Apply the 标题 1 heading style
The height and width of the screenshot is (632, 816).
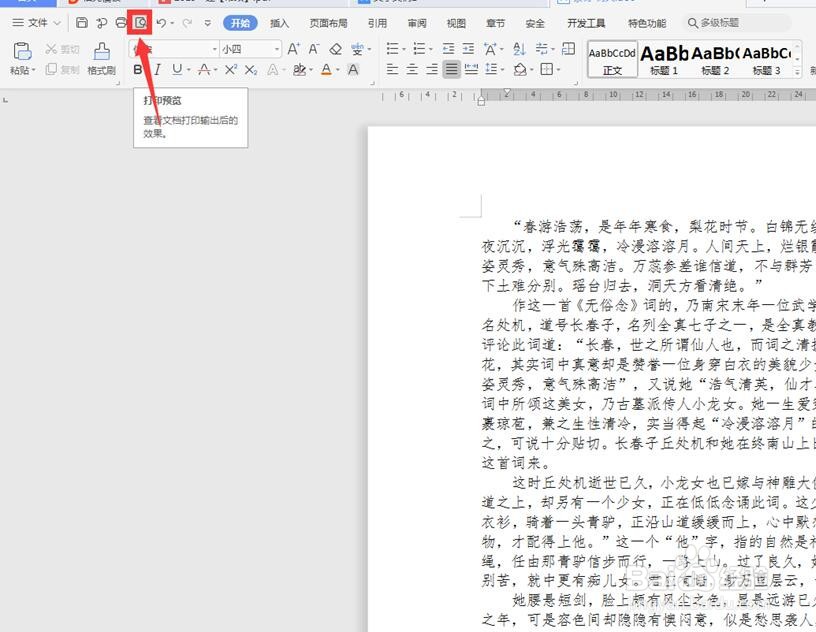pos(664,60)
